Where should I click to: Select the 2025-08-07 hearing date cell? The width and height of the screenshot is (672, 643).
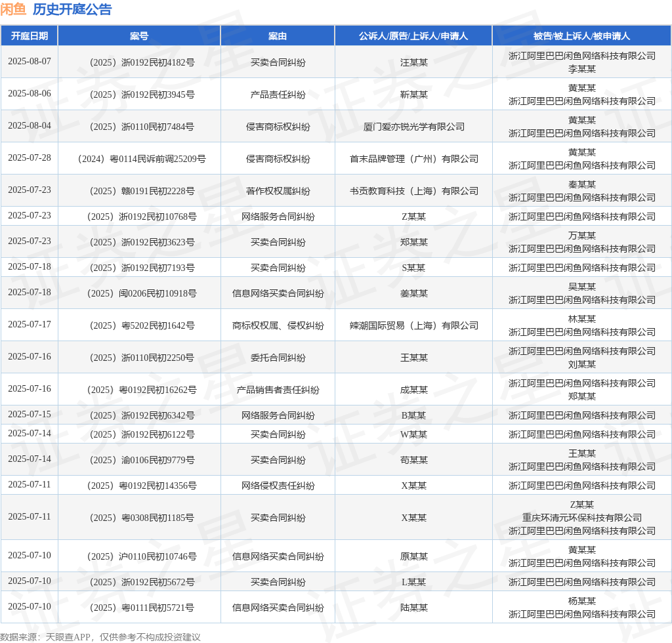coord(29,62)
